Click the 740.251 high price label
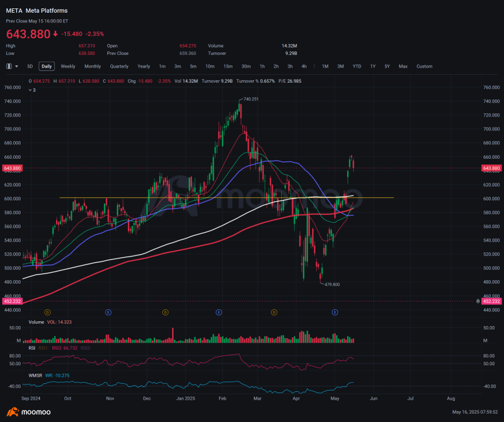Viewport: 504px width, 422px height. click(251, 99)
